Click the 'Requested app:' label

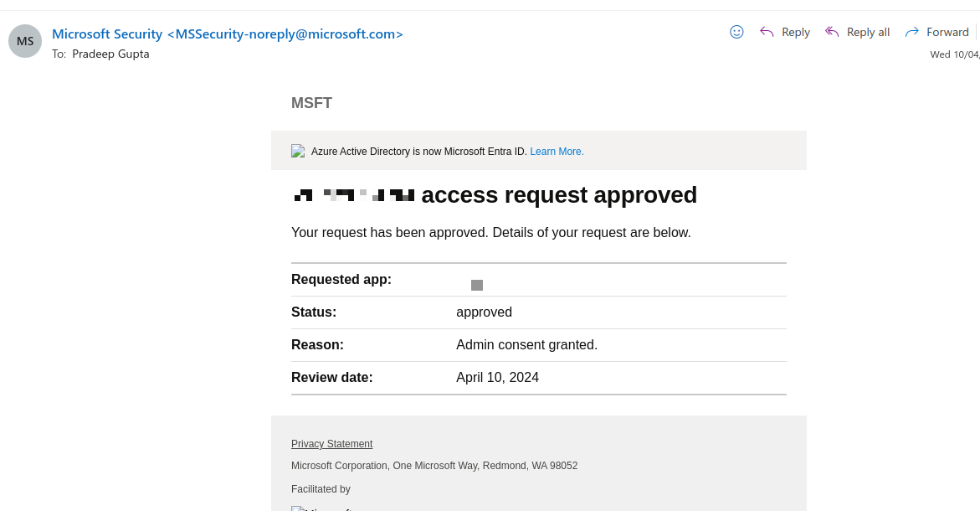pyautogui.click(x=341, y=280)
